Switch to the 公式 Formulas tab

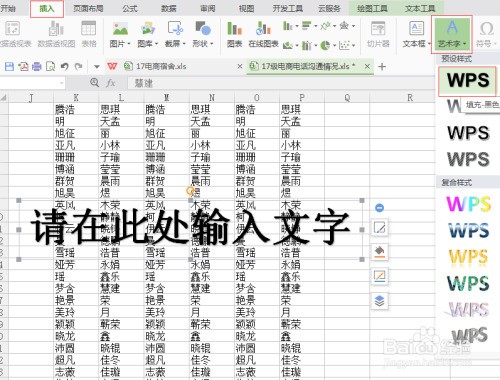130,8
